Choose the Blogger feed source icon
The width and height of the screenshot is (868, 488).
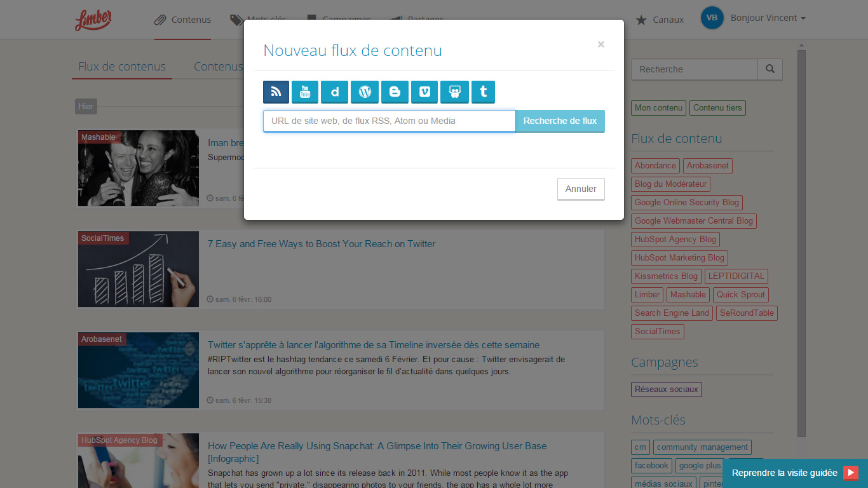click(x=395, y=91)
